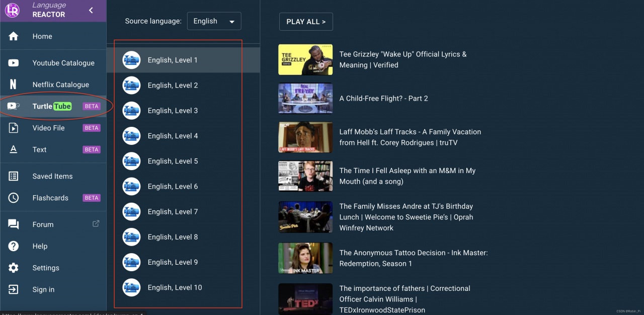This screenshot has width=644, height=315.
Task: Click the Youtube Catalogue play icon
Action: click(14, 63)
